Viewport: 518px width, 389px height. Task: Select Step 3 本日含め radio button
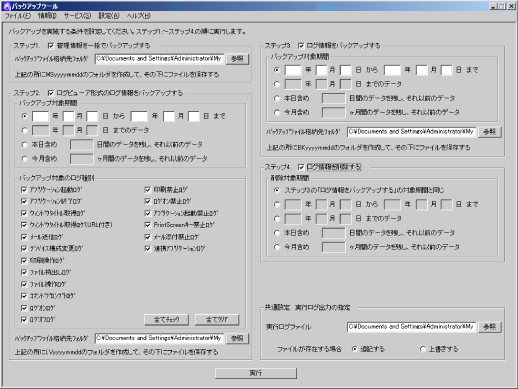(x=277, y=98)
